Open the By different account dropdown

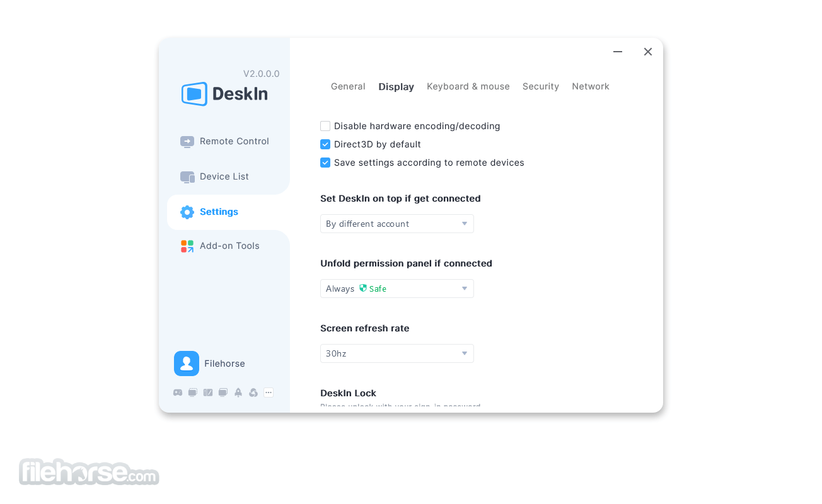pos(397,224)
